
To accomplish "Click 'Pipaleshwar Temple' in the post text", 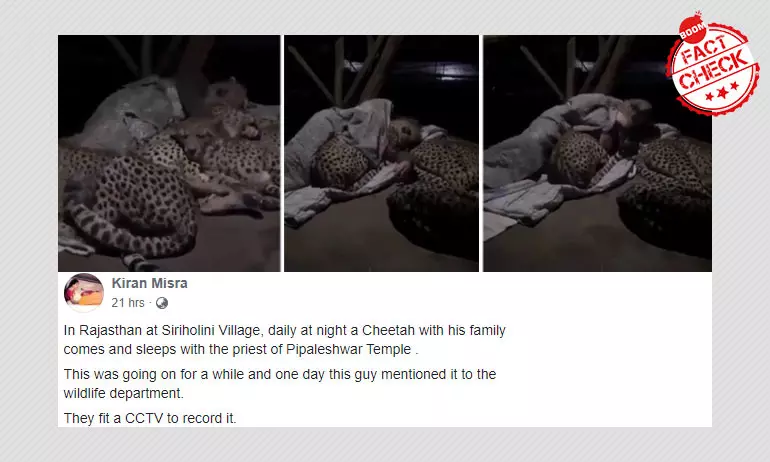I will [349, 350].
